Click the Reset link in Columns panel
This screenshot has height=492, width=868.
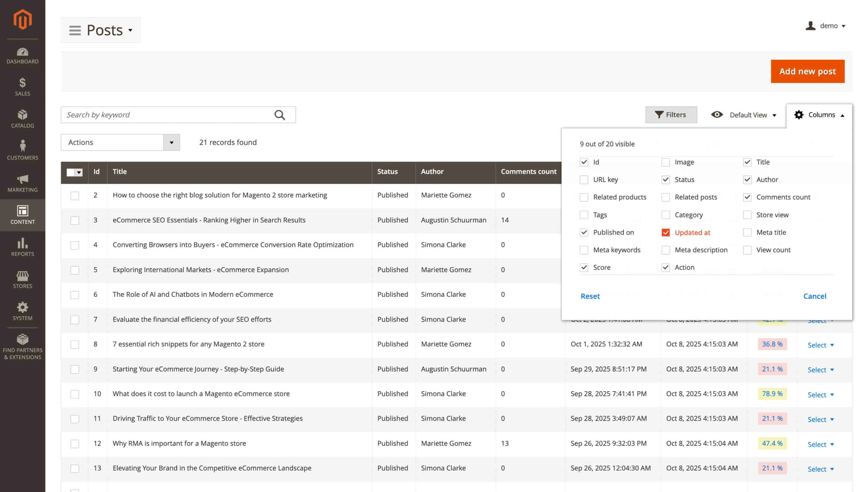[x=590, y=296]
